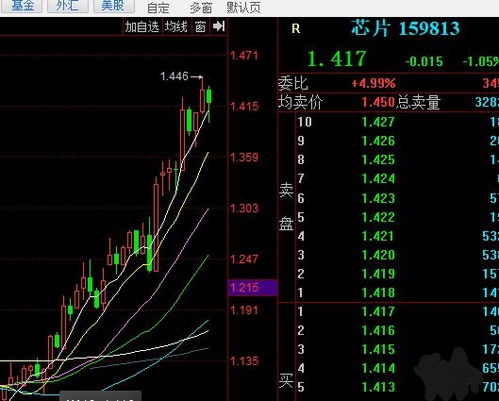Viewport: 499px width, 401px height.
Task: Click the 1.191 price axis label
Action: [x=244, y=310]
